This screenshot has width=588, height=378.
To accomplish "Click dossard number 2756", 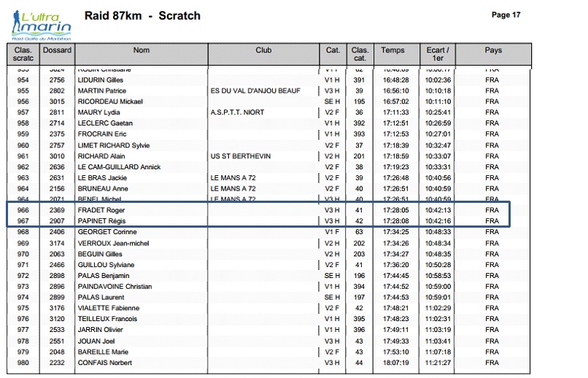I will 57,80.
